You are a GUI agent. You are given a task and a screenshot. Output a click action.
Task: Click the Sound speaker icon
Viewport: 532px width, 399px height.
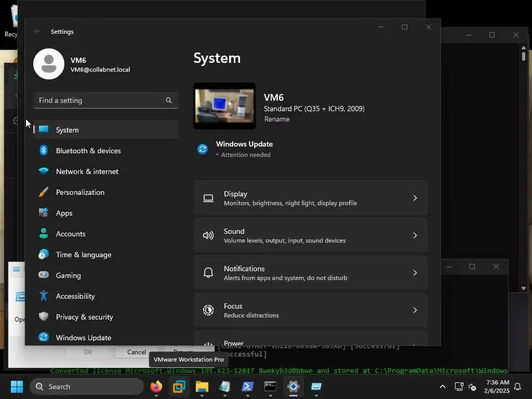[x=208, y=235]
